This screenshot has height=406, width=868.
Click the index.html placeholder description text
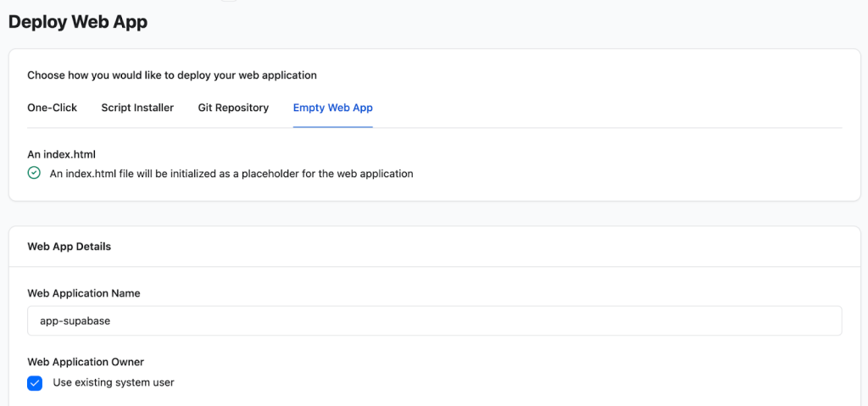[231, 174]
